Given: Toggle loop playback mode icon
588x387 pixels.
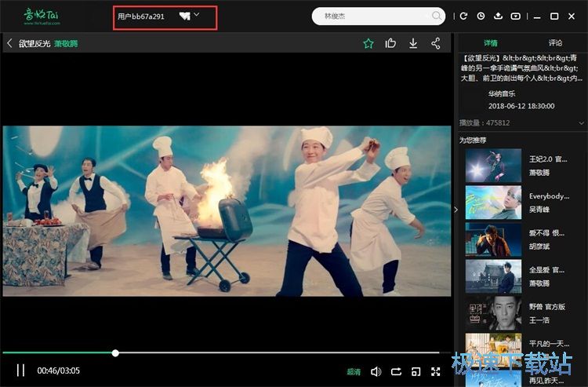Looking at the screenshot, I should click(396, 371).
